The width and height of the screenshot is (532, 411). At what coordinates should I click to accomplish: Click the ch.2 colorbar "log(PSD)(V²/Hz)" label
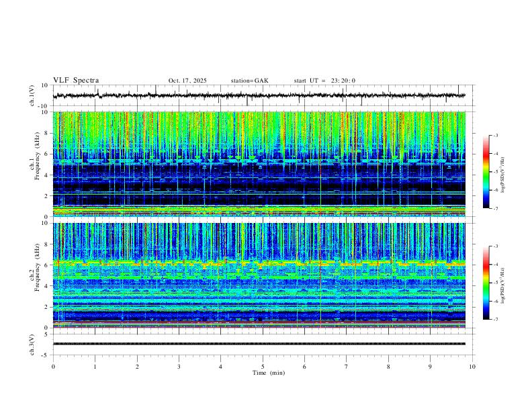(503, 286)
